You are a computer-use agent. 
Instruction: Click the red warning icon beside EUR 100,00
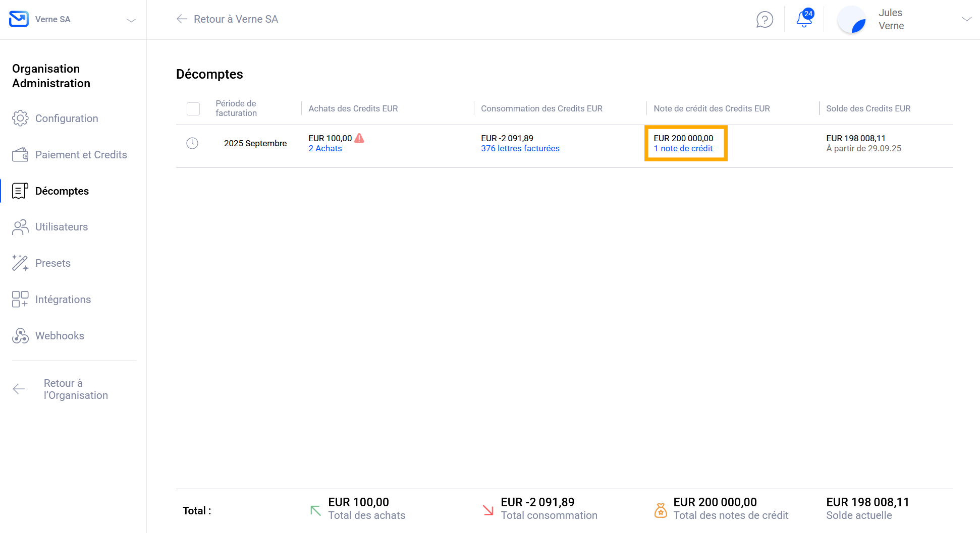(359, 138)
